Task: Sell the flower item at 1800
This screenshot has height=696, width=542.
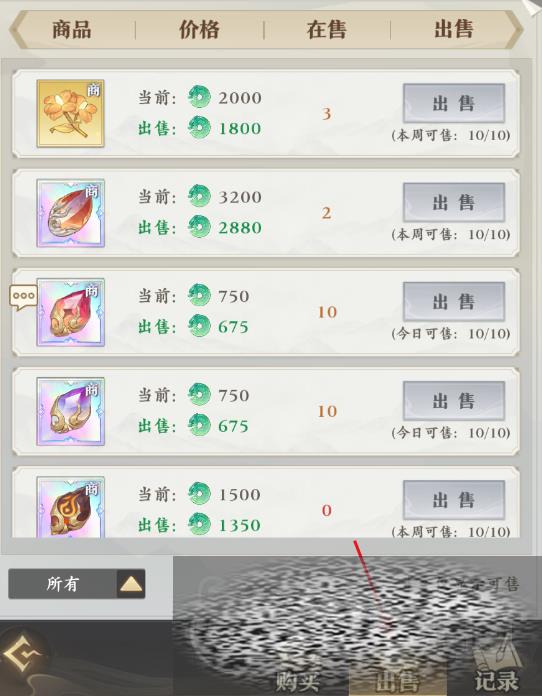Action: (x=454, y=103)
